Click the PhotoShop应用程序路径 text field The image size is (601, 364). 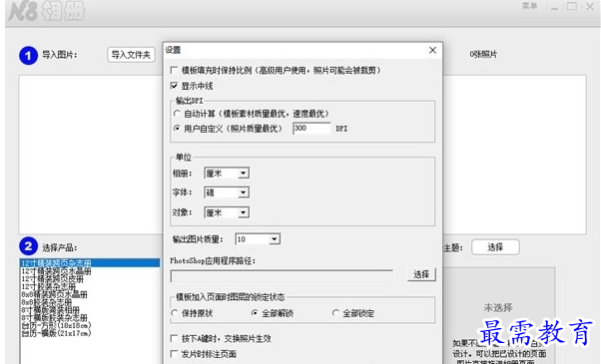(282, 275)
